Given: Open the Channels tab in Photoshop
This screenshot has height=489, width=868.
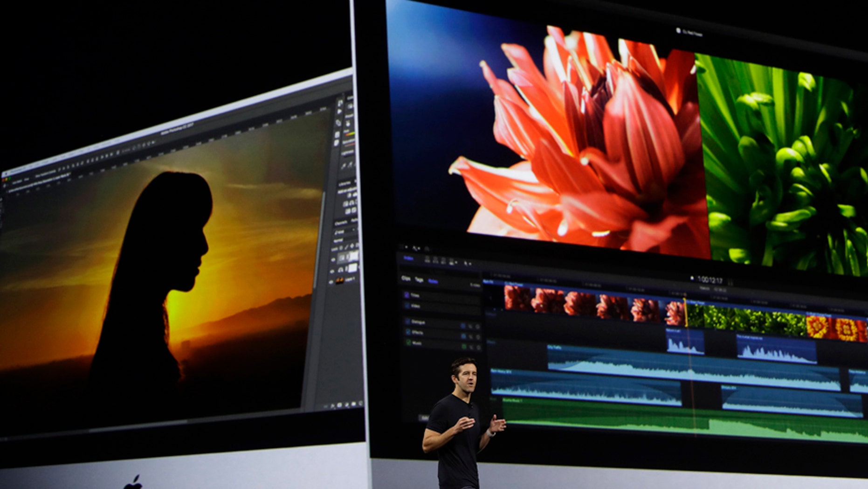Looking at the screenshot, I should (x=342, y=223).
